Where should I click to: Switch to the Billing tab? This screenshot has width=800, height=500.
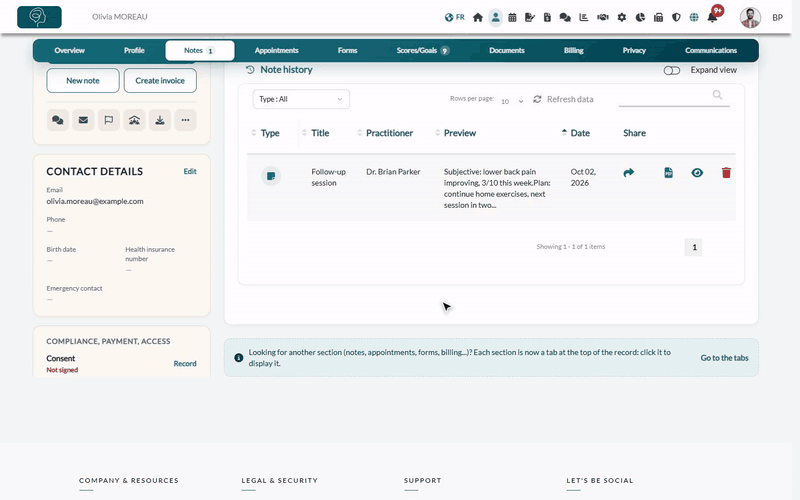pyautogui.click(x=573, y=51)
